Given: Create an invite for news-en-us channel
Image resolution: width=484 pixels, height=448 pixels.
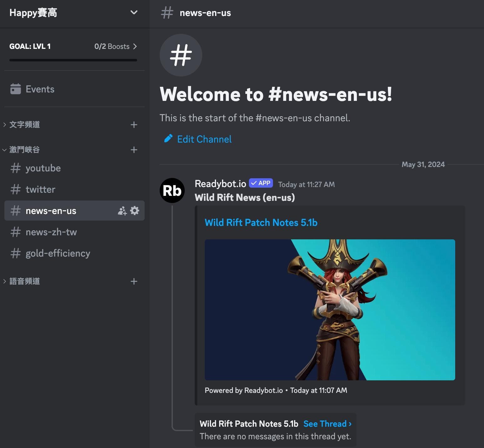Looking at the screenshot, I should click(122, 211).
